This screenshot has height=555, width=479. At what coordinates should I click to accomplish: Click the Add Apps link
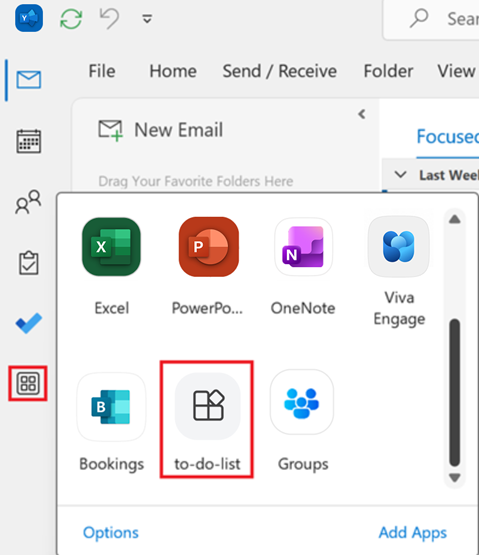pyautogui.click(x=413, y=533)
